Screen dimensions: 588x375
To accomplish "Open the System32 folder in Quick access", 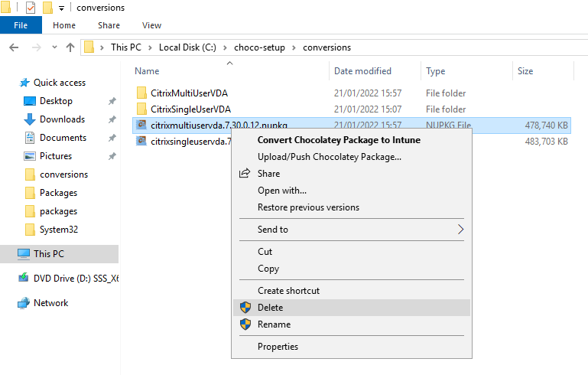I will (59, 230).
